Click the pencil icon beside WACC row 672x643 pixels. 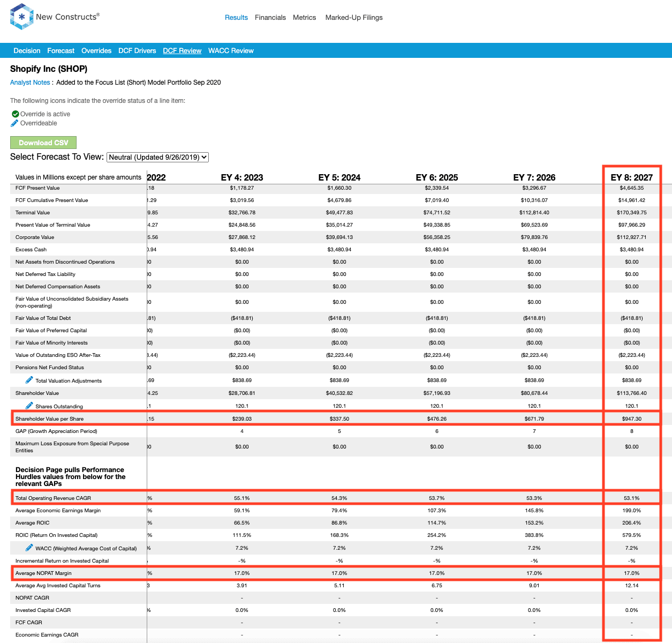pyautogui.click(x=29, y=548)
